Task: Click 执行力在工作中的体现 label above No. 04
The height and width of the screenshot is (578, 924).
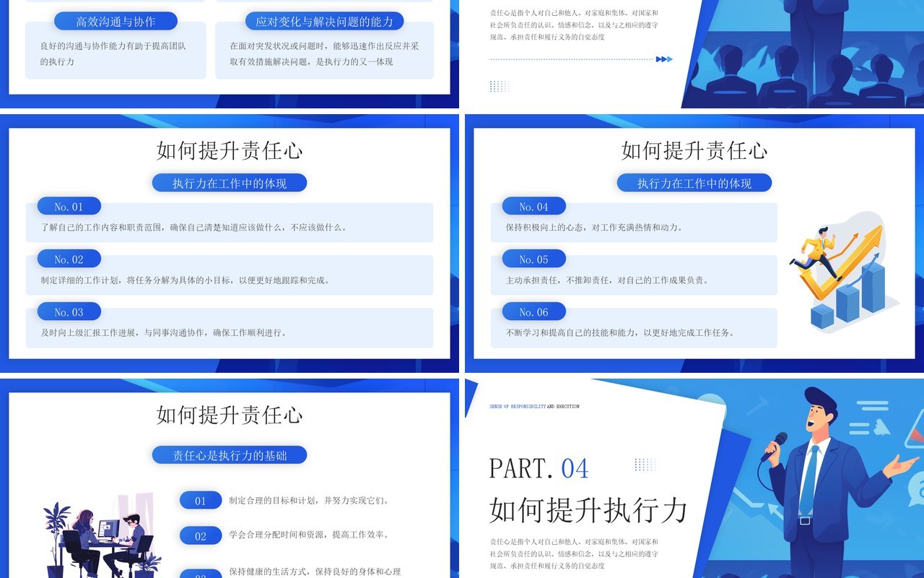Action: pyautogui.click(x=694, y=184)
